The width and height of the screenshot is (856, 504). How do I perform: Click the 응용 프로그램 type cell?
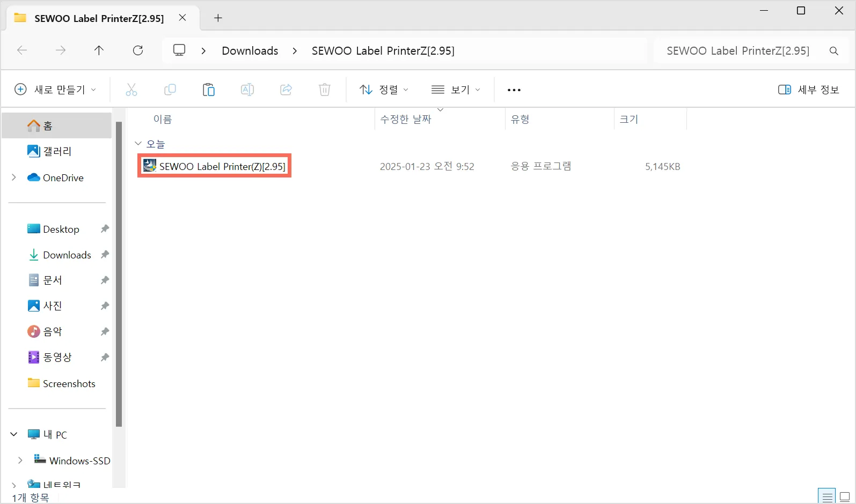(540, 166)
